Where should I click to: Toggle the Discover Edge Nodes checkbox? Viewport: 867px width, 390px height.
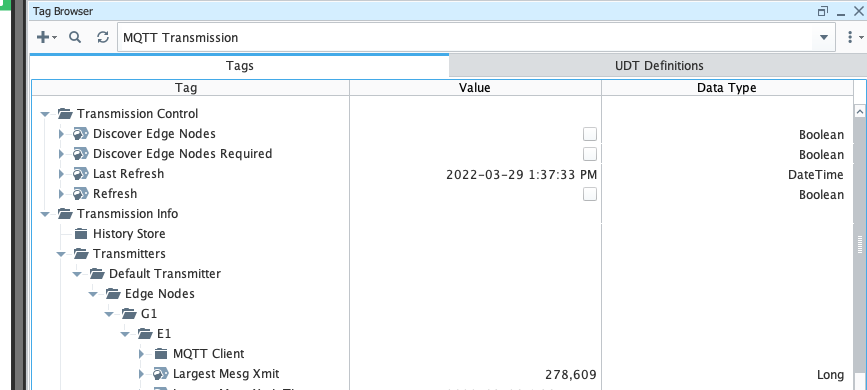coord(590,134)
